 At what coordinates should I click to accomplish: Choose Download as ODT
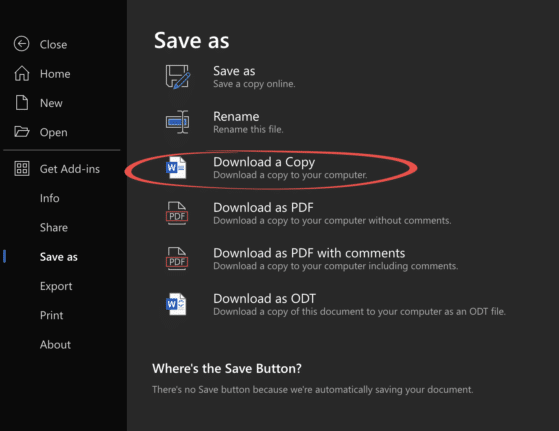(x=265, y=299)
